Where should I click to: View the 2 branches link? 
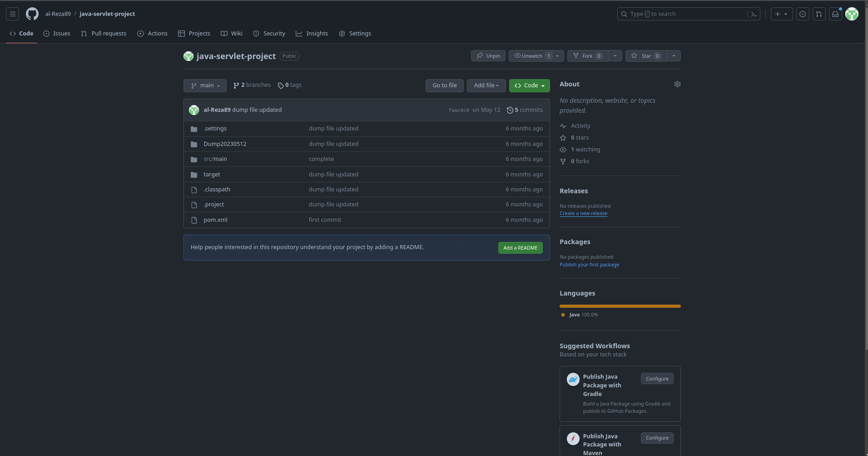(252, 85)
